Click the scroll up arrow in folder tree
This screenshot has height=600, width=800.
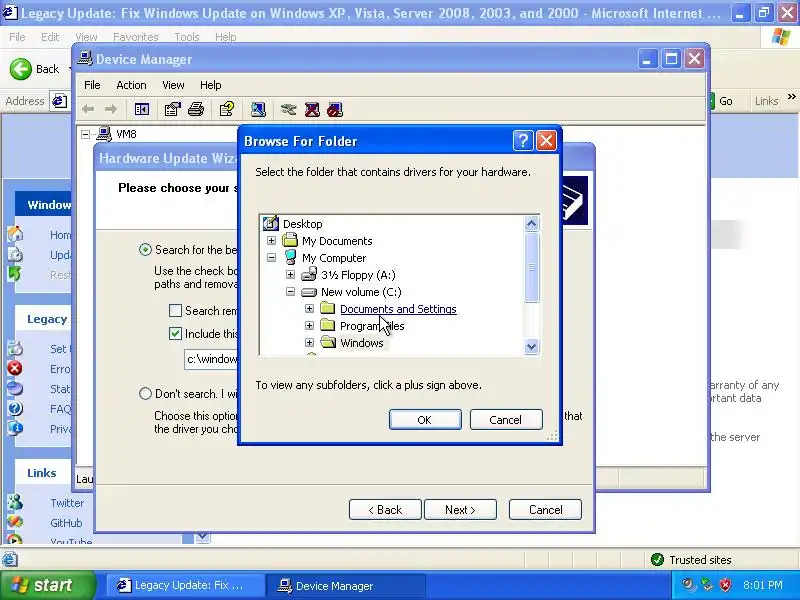click(531, 223)
